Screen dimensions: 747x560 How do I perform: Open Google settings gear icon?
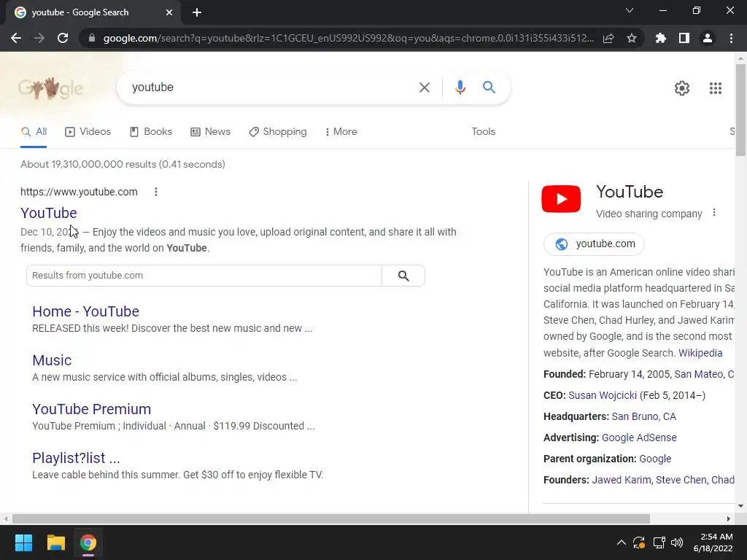682,88
